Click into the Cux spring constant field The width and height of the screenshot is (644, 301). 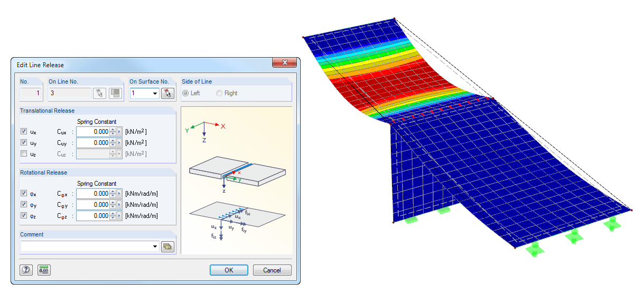93,132
